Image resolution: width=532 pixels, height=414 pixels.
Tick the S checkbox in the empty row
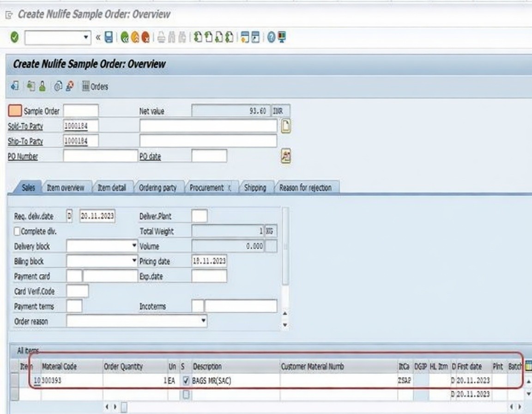click(x=186, y=394)
